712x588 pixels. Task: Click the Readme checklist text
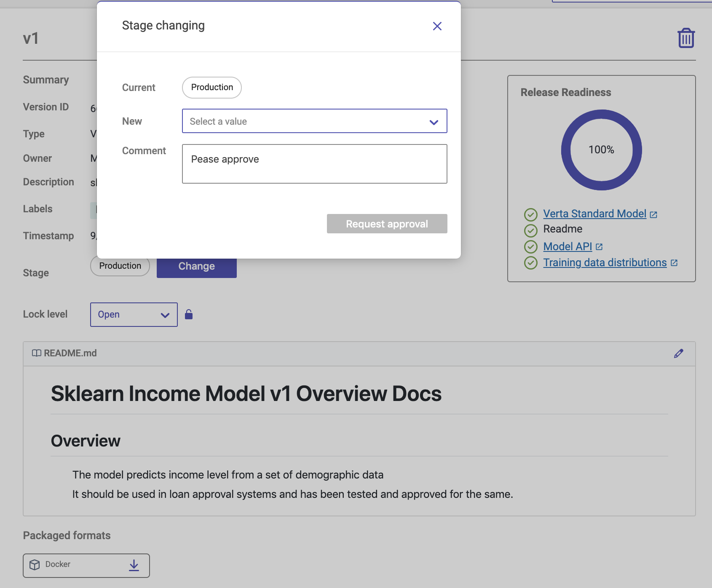click(562, 229)
